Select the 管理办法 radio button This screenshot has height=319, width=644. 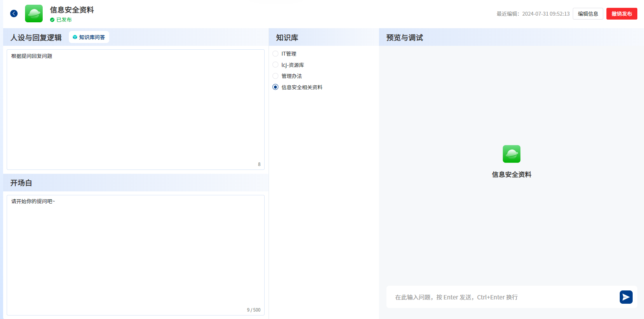pos(276,76)
